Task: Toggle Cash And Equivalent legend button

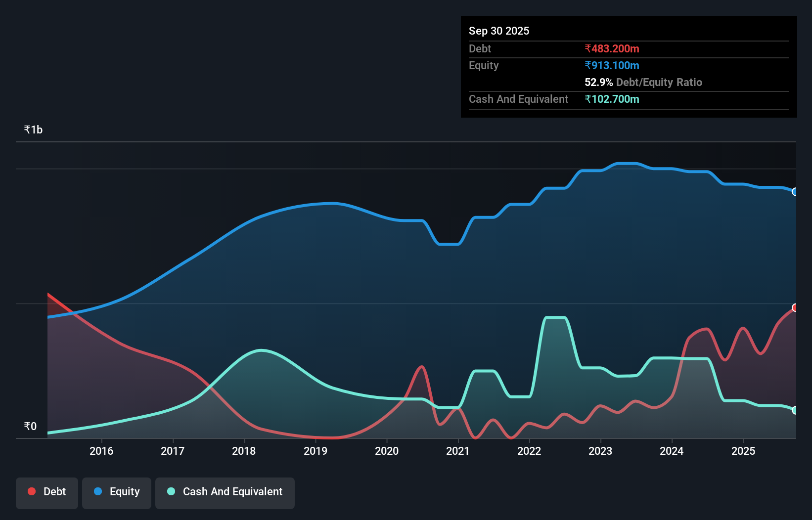Action: pos(225,493)
